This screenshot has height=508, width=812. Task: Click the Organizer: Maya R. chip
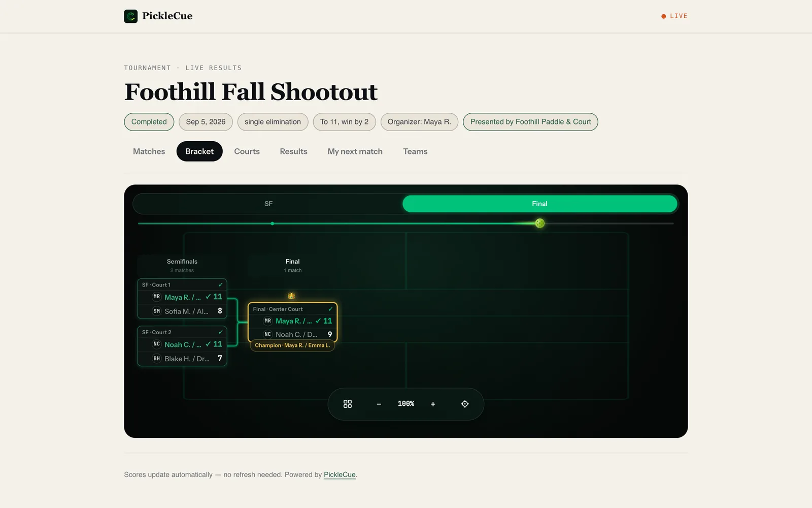pyautogui.click(x=419, y=122)
